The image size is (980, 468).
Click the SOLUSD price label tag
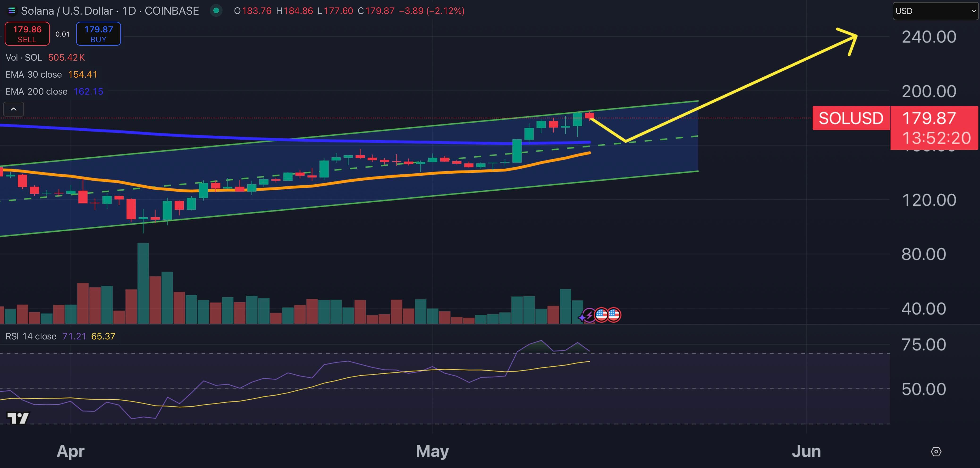[x=851, y=118]
